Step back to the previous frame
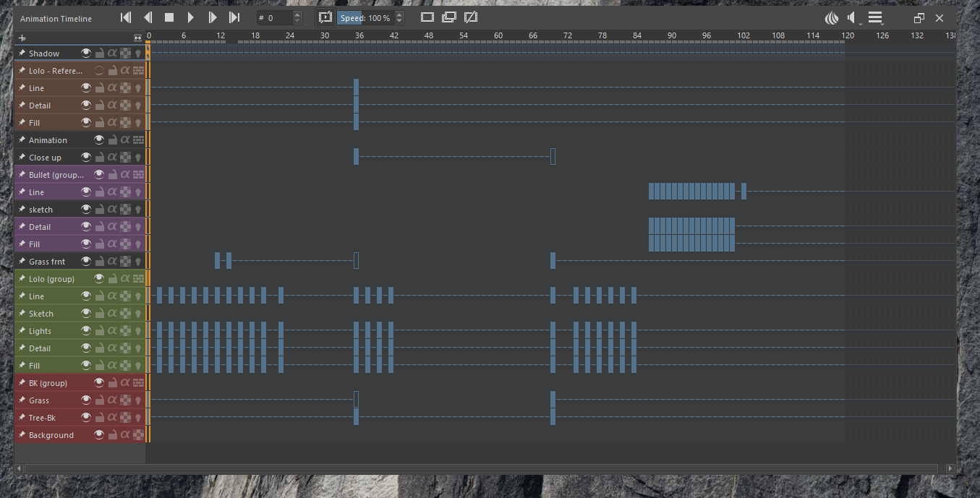 coord(148,17)
